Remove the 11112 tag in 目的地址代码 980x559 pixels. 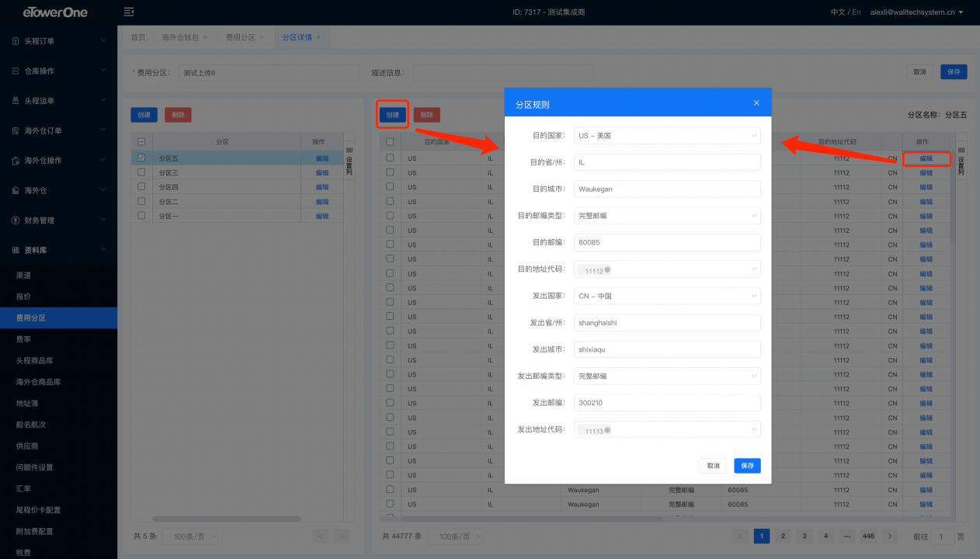[607, 269]
